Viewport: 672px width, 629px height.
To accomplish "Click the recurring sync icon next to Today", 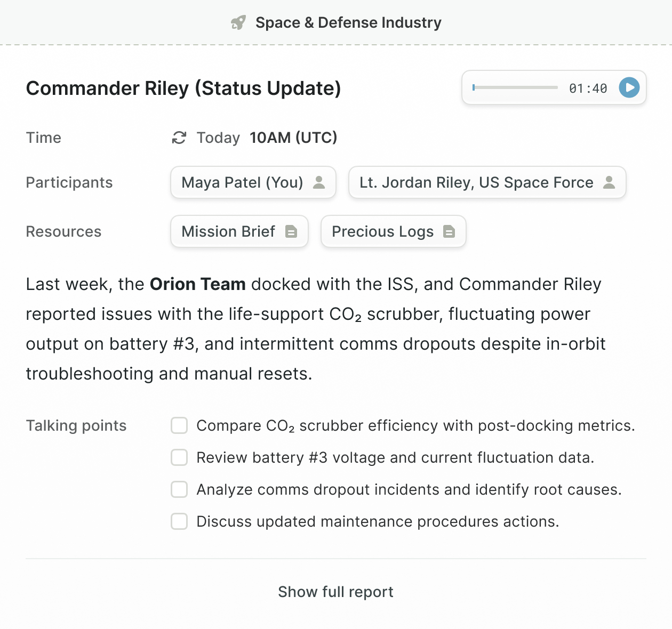I will (179, 138).
